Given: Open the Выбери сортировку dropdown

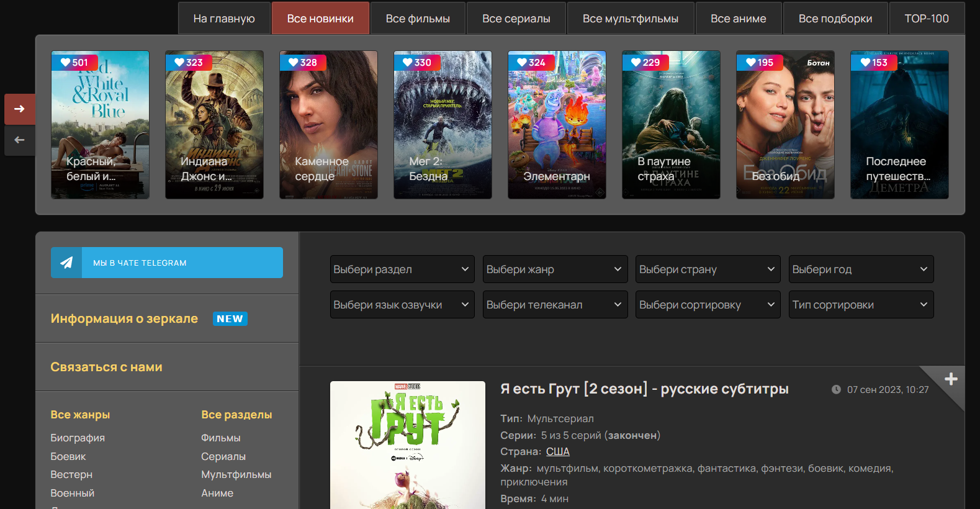Looking at the screenshot, I should pos(708,305).
